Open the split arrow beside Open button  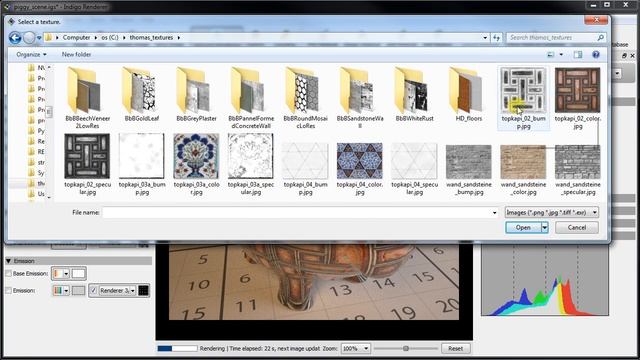544,228
